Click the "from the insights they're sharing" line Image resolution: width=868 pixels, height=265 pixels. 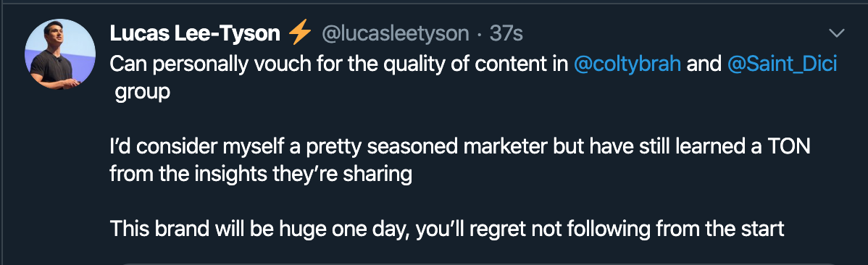tap(261, 174)
